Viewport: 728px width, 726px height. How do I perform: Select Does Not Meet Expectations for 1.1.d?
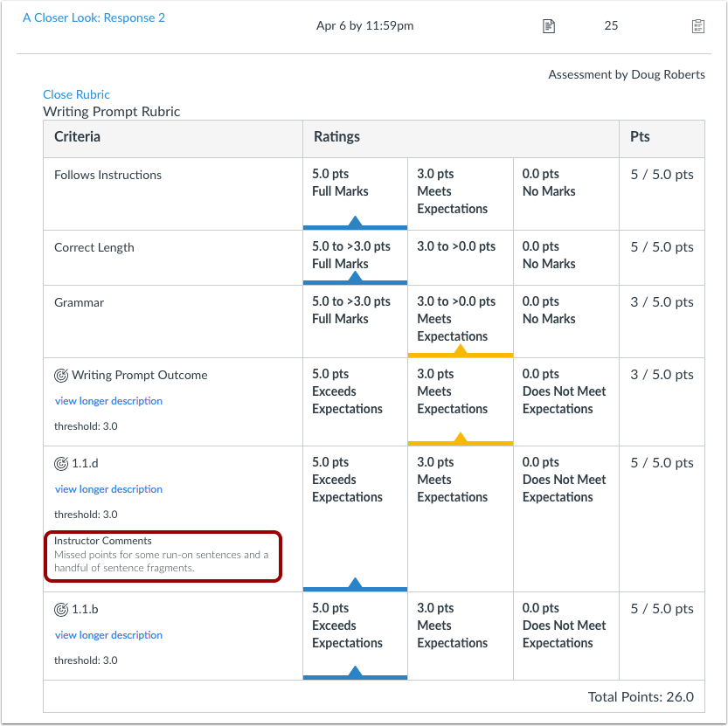(565, 480)
